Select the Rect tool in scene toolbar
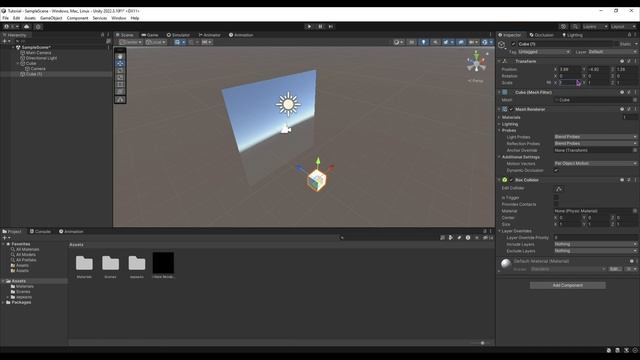The image size is (640, 360). pyautogui.click(x=120, y=84)
